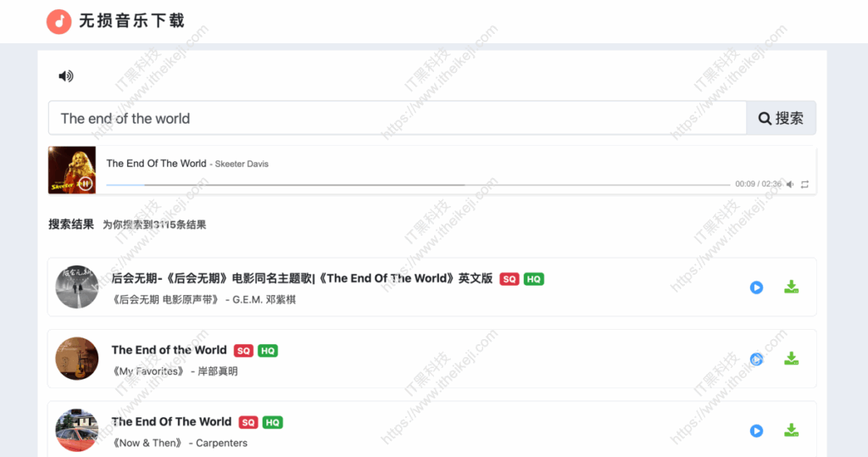Screen dimensions: 868x457
Task: Click the red music note logo
Action: (x=59, y=21)
